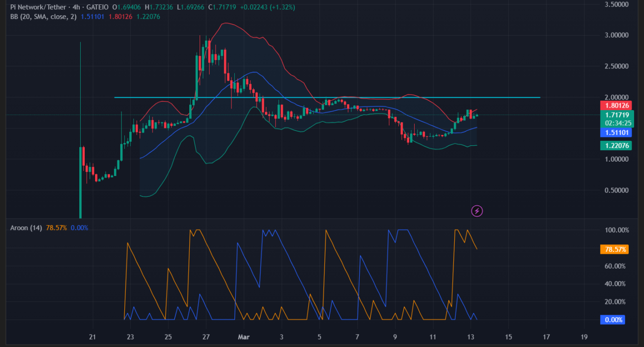Click the blue 0.00% Aroon axis label
Screen dimensions: 644x347
coord(613,320)
